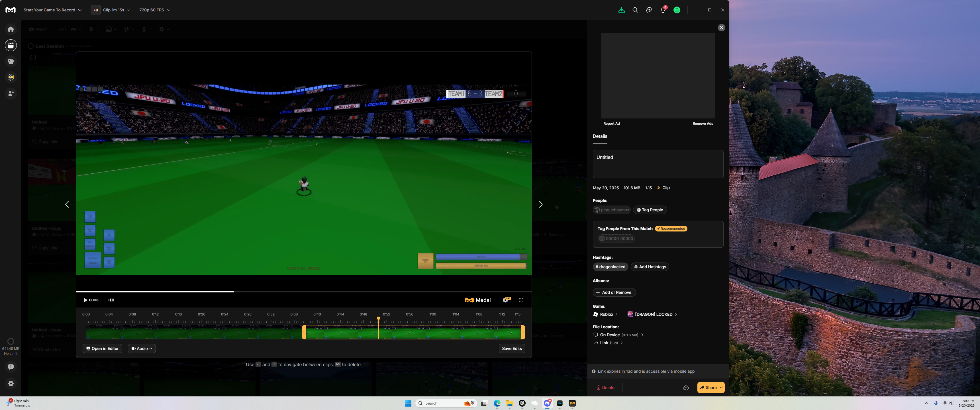Open File Explorer from the taskbar
This screenshot has height=410, width=980.
click(x=509, y=403)
